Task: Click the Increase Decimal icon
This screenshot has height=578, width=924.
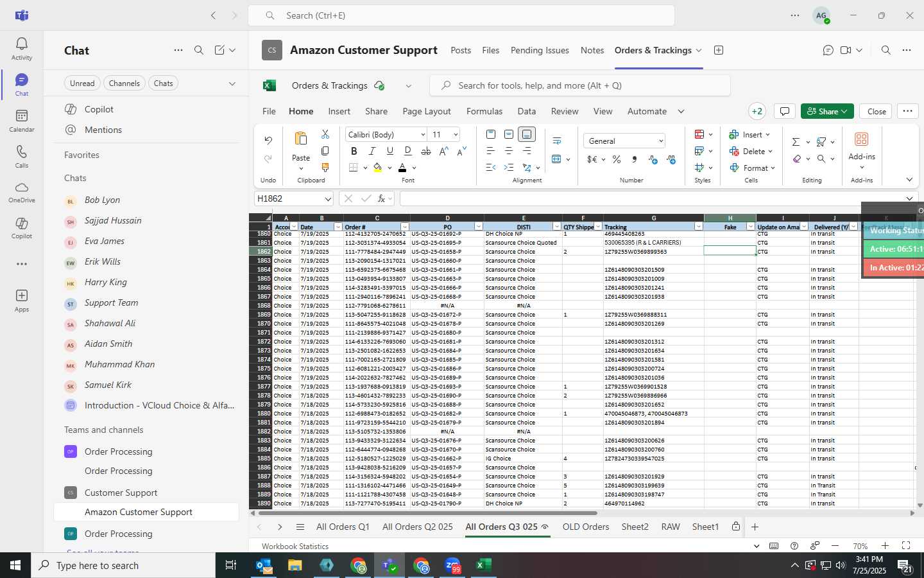Action: tap(653, 159)
